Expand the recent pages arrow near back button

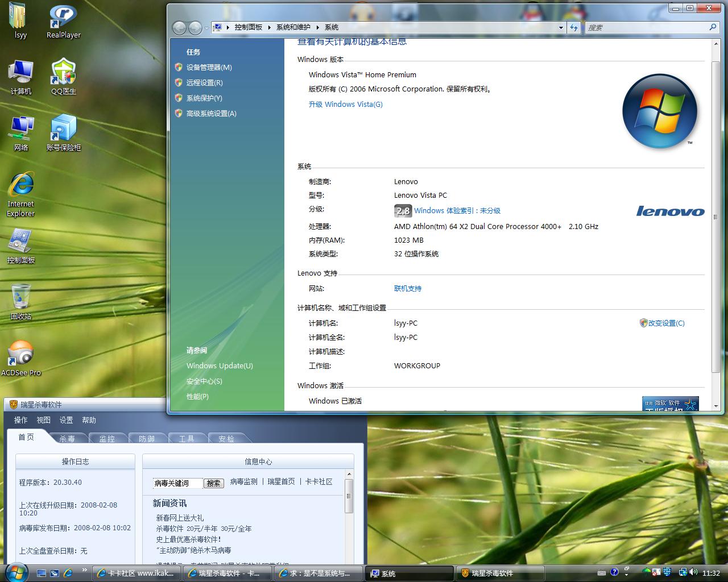point(206,28)
